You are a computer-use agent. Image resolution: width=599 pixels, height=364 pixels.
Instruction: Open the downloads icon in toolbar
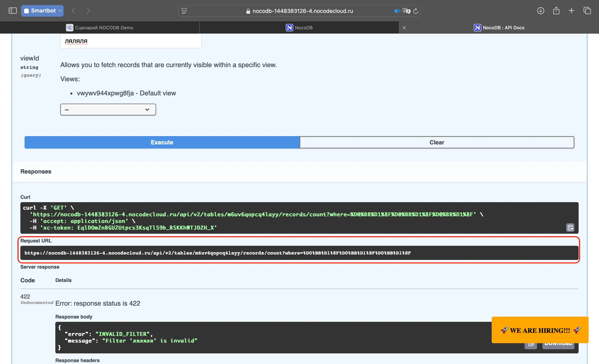(541, 11)
